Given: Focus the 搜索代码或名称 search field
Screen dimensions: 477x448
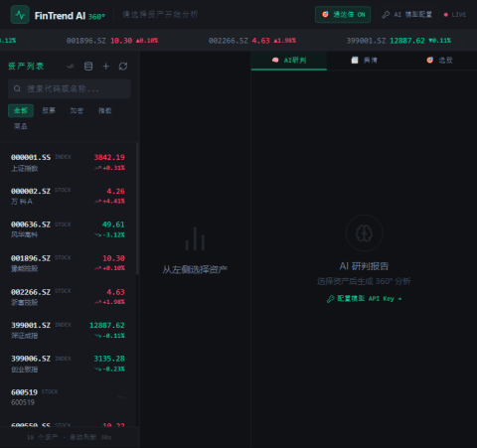Looking at the screenshot, I should pos(70,88).
